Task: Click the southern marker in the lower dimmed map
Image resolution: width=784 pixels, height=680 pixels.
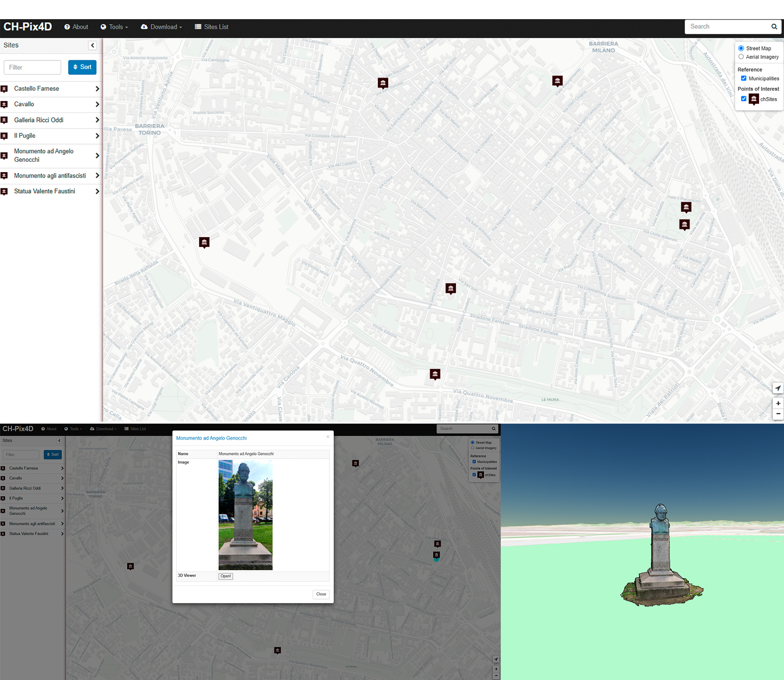Action: 277,651
